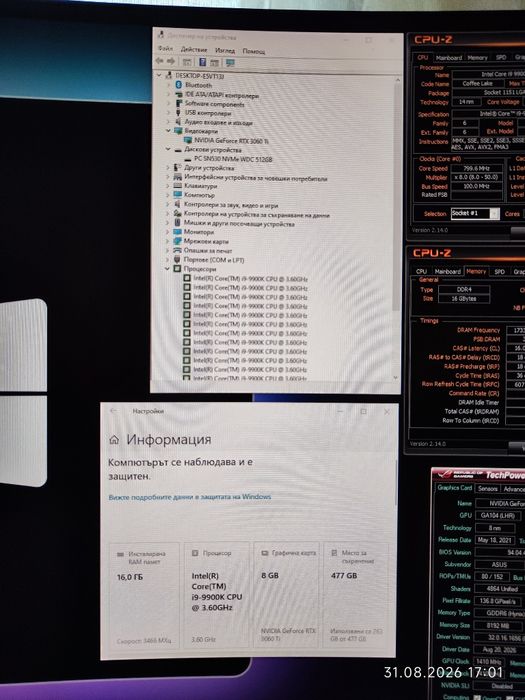Expand IDE ATA/ATAPI контролери
Viewport: 525px width, 700px height.
[168, 95]
